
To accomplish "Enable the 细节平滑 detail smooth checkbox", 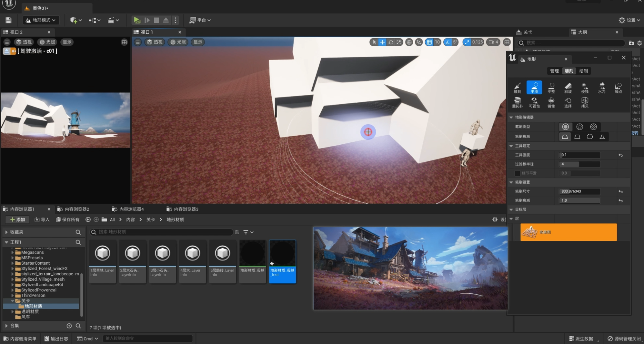I will point(517,173).
